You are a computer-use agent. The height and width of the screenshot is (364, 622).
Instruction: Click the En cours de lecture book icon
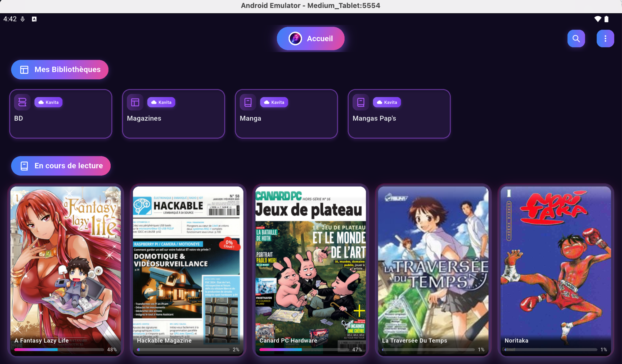24,166
